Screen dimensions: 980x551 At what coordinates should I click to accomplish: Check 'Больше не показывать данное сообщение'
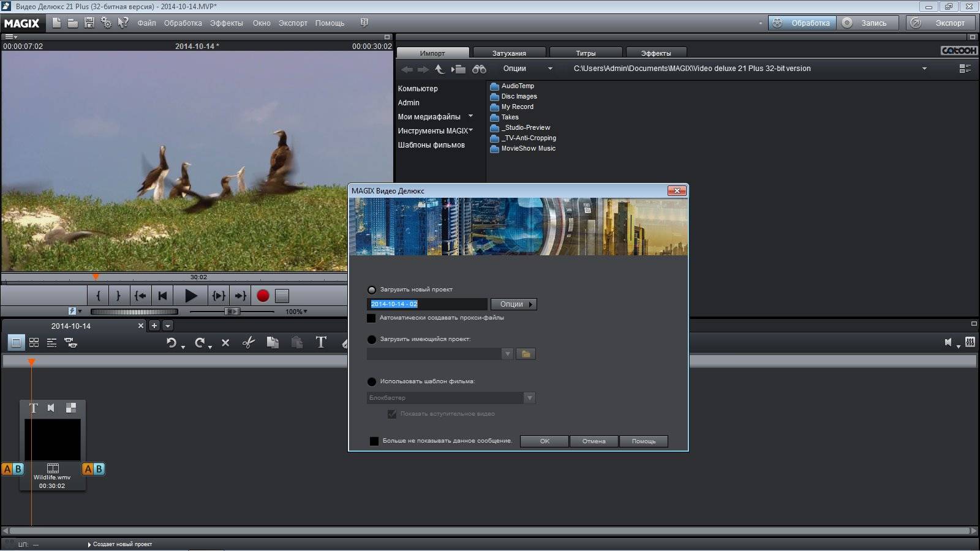tap(374, 441)
